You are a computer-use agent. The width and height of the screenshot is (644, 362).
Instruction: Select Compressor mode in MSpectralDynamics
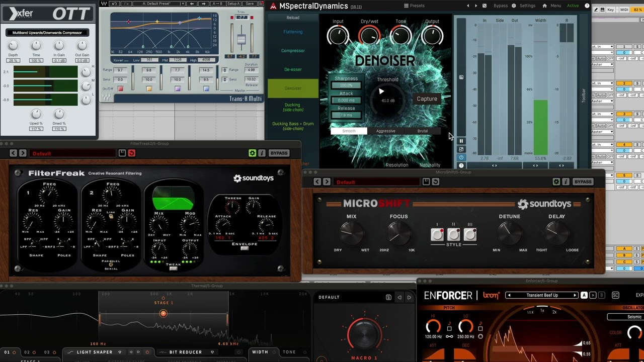click(x=293, y=50)
